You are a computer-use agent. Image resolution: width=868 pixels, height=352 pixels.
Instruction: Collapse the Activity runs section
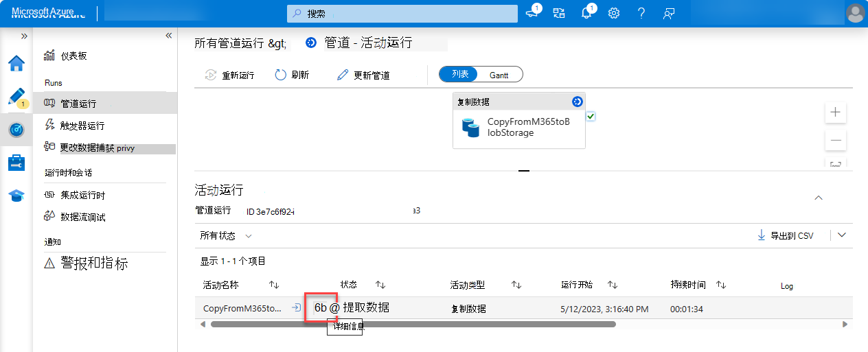[x=818, y=198]
